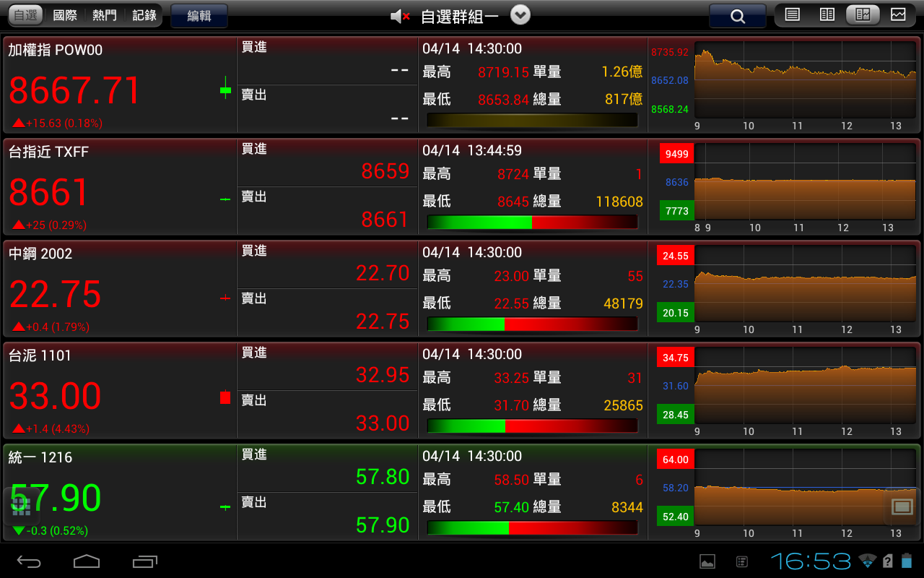Tap the 統一 bid price 57.80

tap(383, 477)
